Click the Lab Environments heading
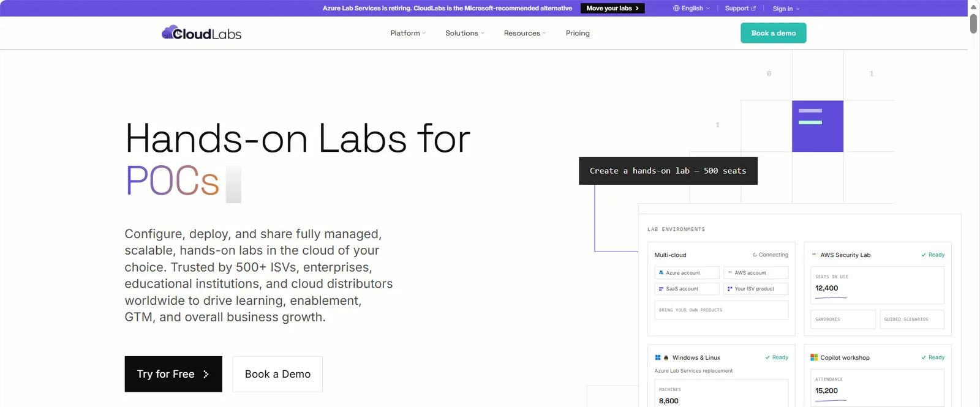Viewport: 980px width, 407px height. (676, 230)
